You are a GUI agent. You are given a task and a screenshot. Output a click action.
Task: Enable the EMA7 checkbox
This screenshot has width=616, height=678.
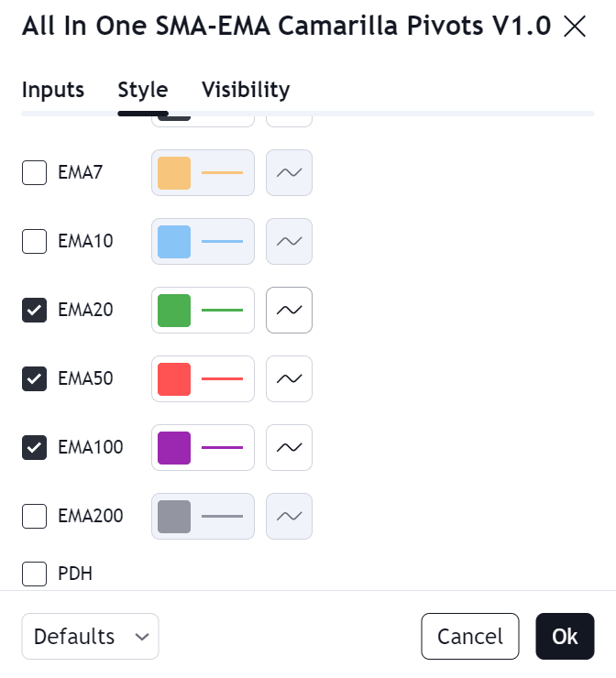(x=34, y=172)
